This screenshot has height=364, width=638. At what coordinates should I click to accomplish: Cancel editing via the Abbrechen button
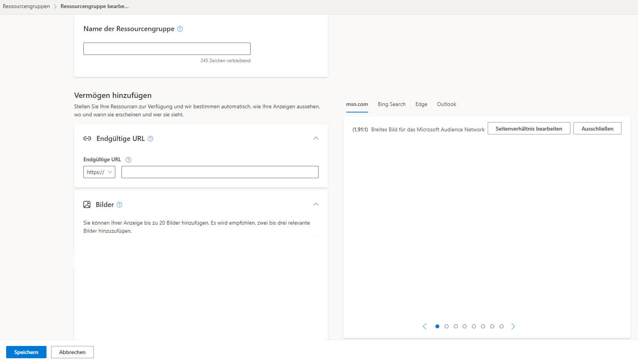tap(72, 352)
